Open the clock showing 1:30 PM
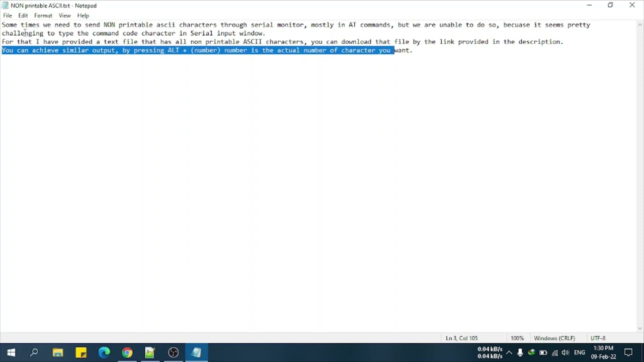This screenshot has width=644, height=362. 603,352
